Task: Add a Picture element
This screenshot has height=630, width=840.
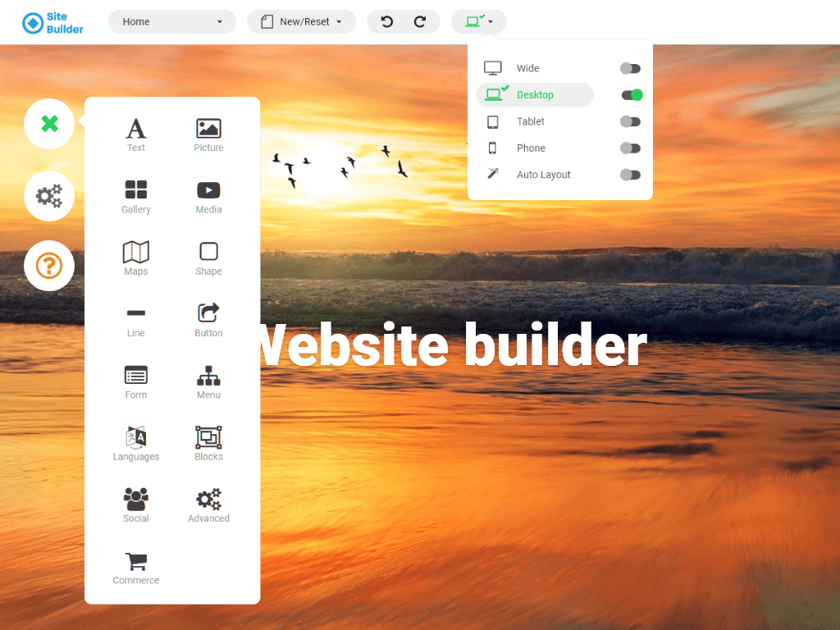Action: 208,135
